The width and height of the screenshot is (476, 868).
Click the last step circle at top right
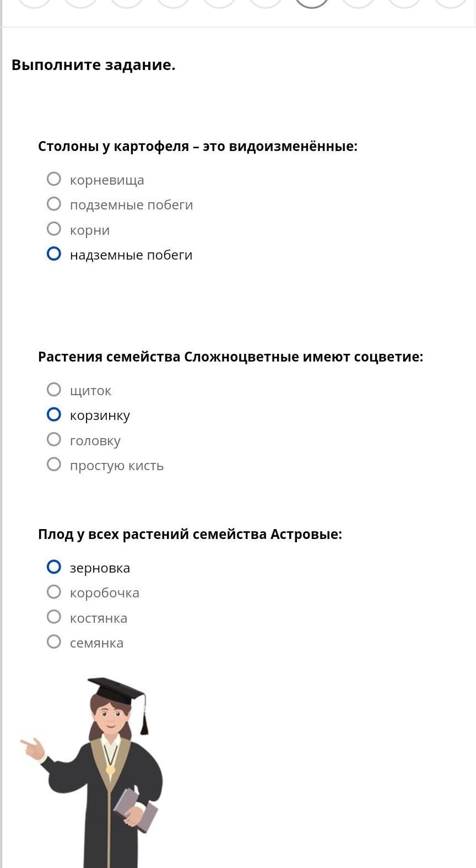coord(451,3)
